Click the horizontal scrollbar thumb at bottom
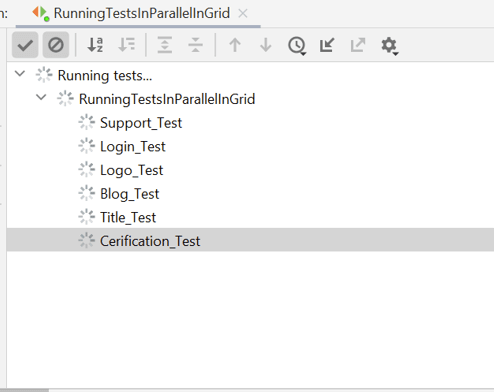Image resolution: width=494 pixels, height=392 pixels. (x=24, y=390)
